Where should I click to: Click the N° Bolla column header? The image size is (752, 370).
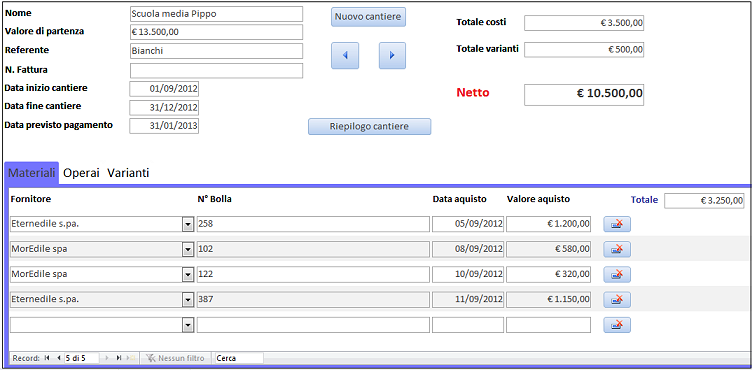pyautogui.click(x=214, y=199)
